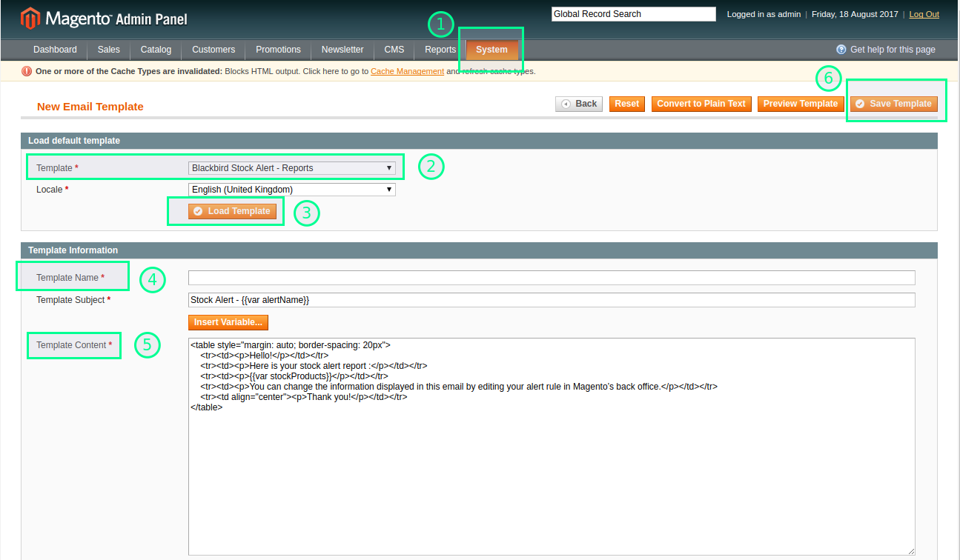
Task: Click the "New Email Template" heading text
Action: click(x=90, y=107)
